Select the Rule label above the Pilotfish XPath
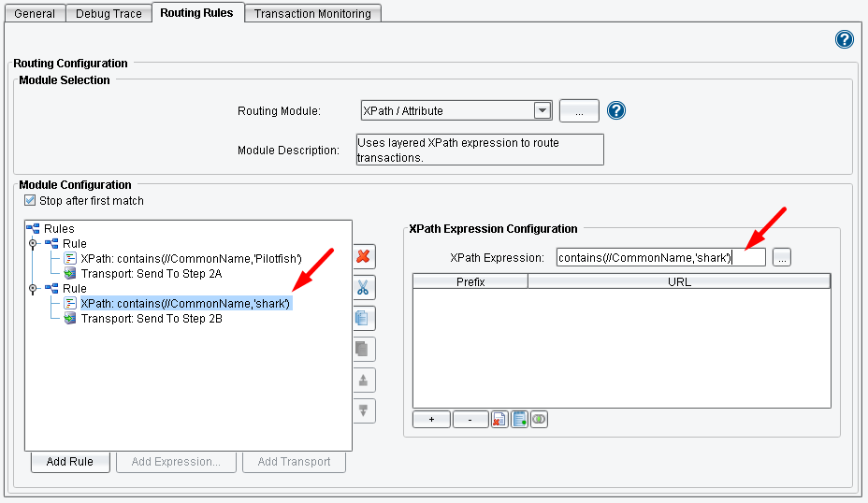This screenshot has width=868, height=503. pos(75,243)
